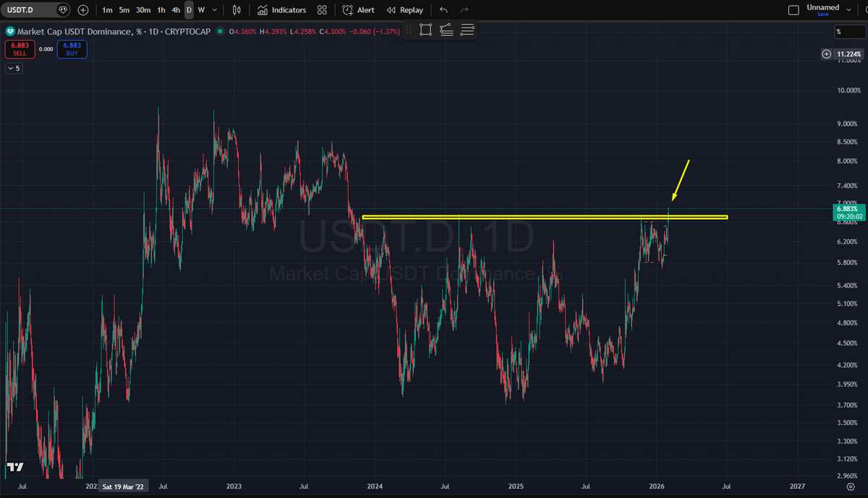This screenshot has width=868, height=498.
Task: Switch to the W weekly timeframe
Action: pos(201,10)
